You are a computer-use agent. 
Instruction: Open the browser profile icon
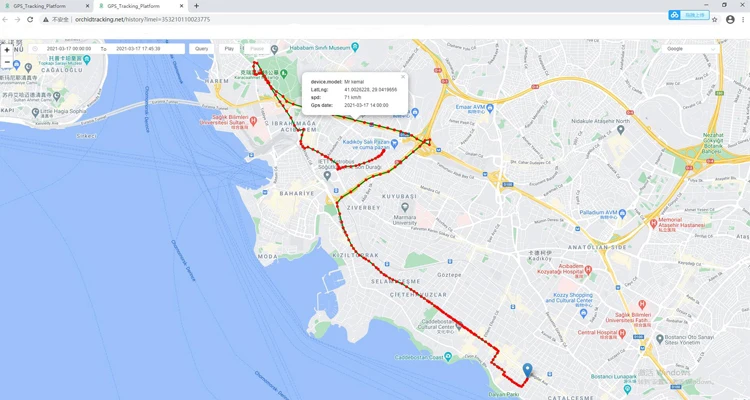coord(730,20)
